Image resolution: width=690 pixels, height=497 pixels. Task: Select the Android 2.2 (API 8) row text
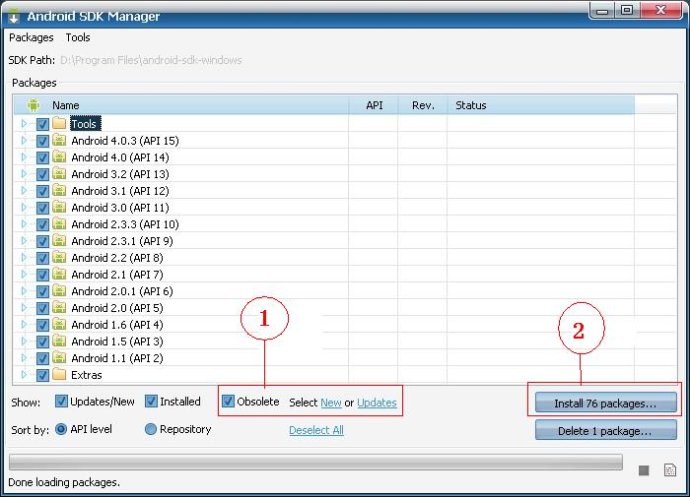(x=117, y=258)
